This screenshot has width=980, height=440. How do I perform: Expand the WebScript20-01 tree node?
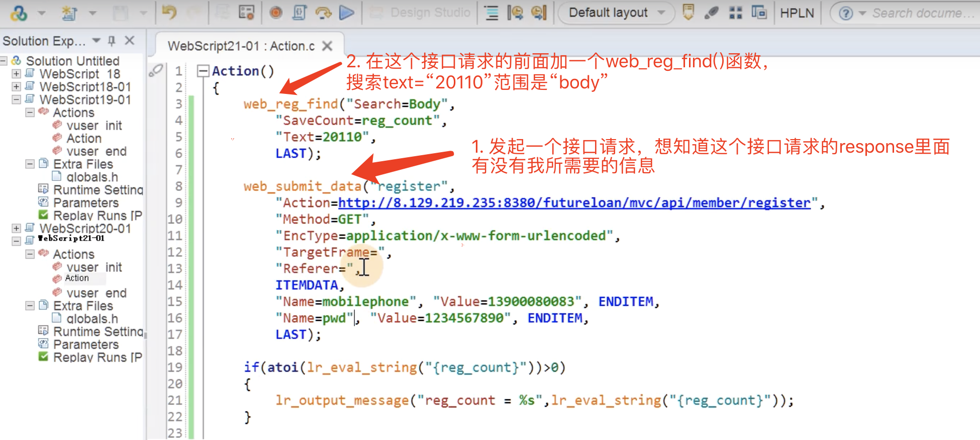coord(16,228)
